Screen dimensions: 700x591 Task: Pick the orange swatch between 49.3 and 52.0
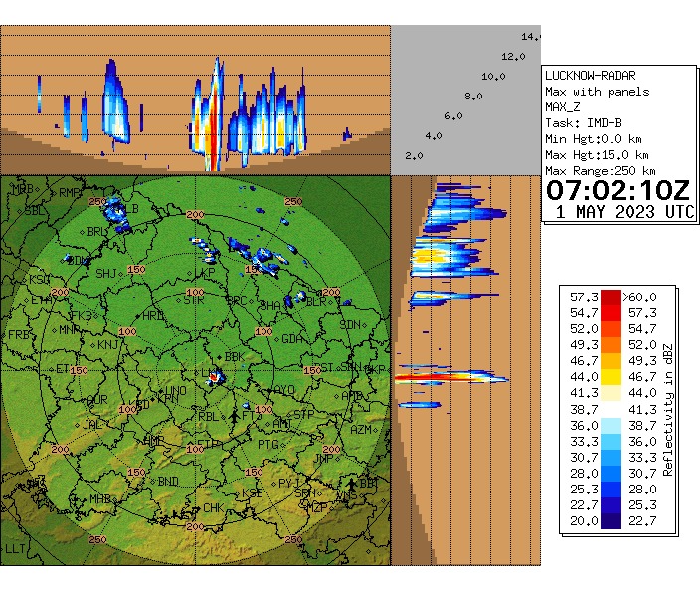(611, 345)
